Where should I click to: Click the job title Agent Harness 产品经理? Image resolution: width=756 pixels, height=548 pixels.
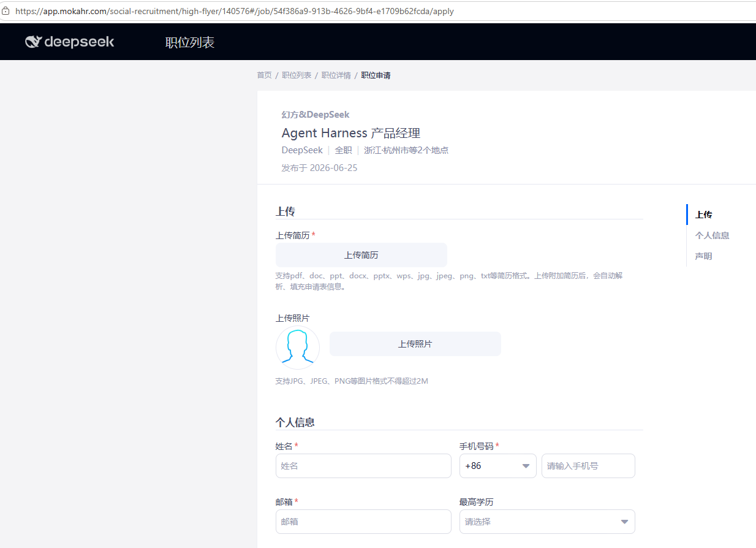coord(351,133)
